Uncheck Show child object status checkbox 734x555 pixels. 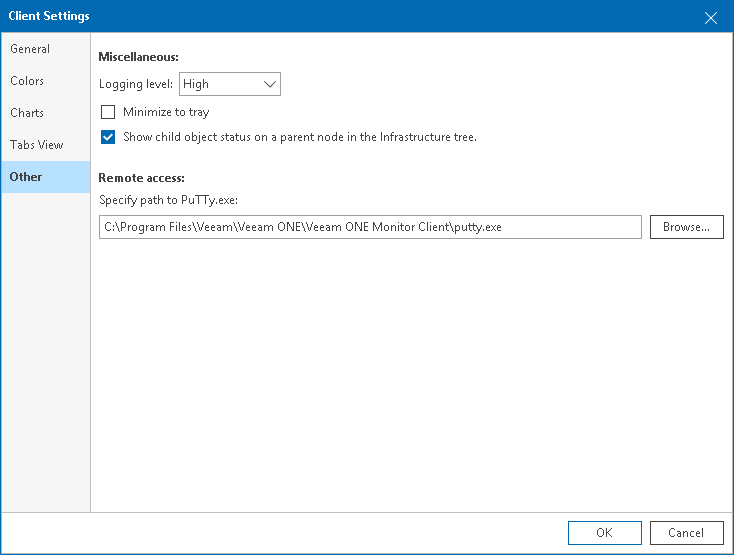click(x=108, y=137)
